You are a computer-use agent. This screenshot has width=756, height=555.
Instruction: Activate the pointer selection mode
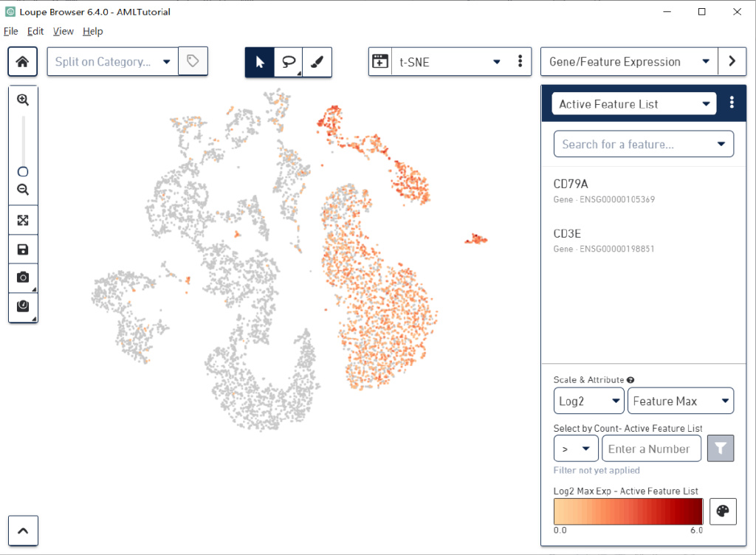point(260,63)
